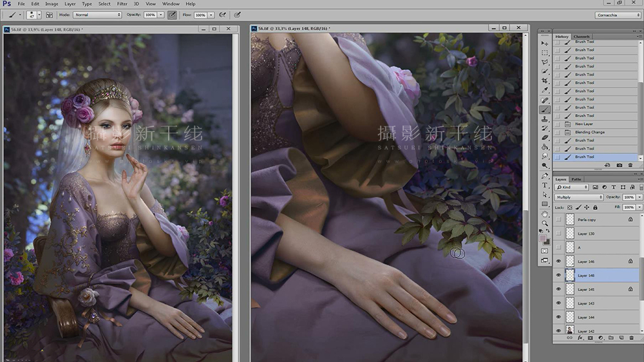Select the Lasso tool

[x=545, y=62]
